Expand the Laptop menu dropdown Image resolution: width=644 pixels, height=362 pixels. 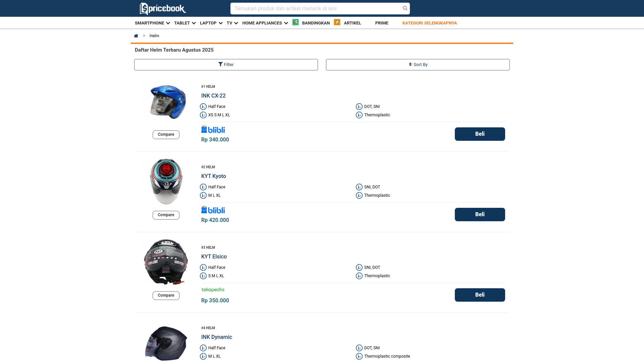click(211, 23)
